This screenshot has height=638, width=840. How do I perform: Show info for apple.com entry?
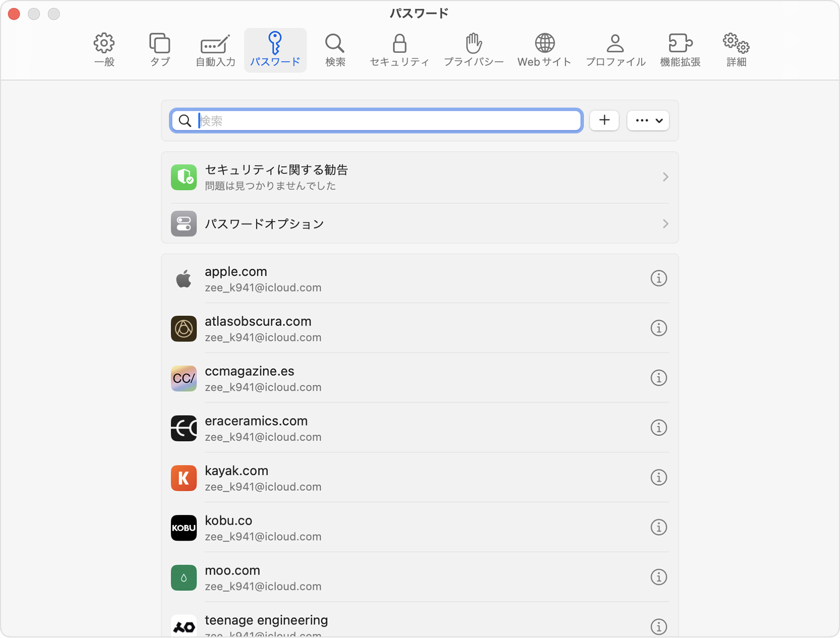point(659,278)
